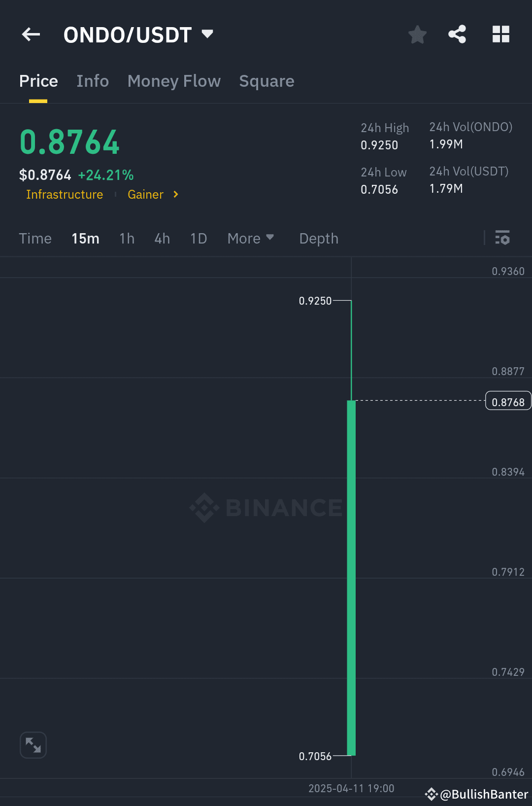Enable the 1D candle interval
This screenshot has height=806, width=532.
[x=198, y=238]
